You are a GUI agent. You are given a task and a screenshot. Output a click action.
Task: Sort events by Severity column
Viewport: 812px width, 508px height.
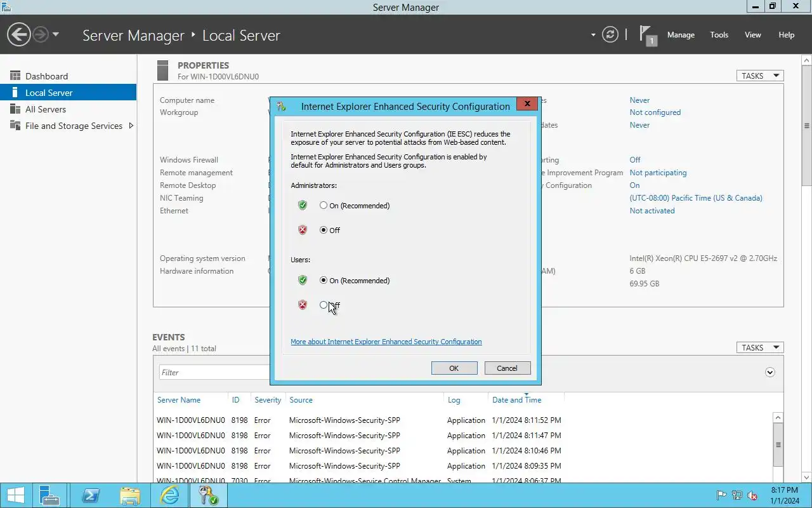tap(268, 400)
